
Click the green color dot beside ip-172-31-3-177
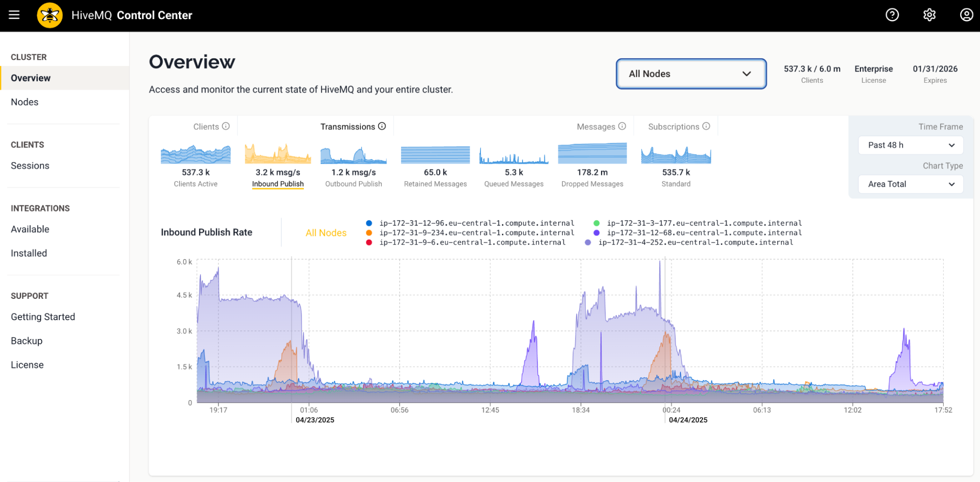[x=596, y=223]
